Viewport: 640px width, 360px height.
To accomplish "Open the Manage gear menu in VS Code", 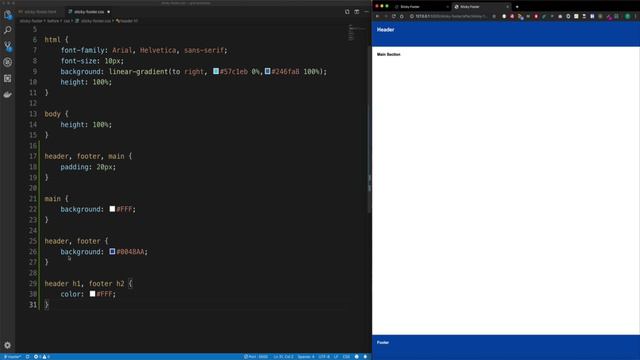I will click(x=7, y=345).
